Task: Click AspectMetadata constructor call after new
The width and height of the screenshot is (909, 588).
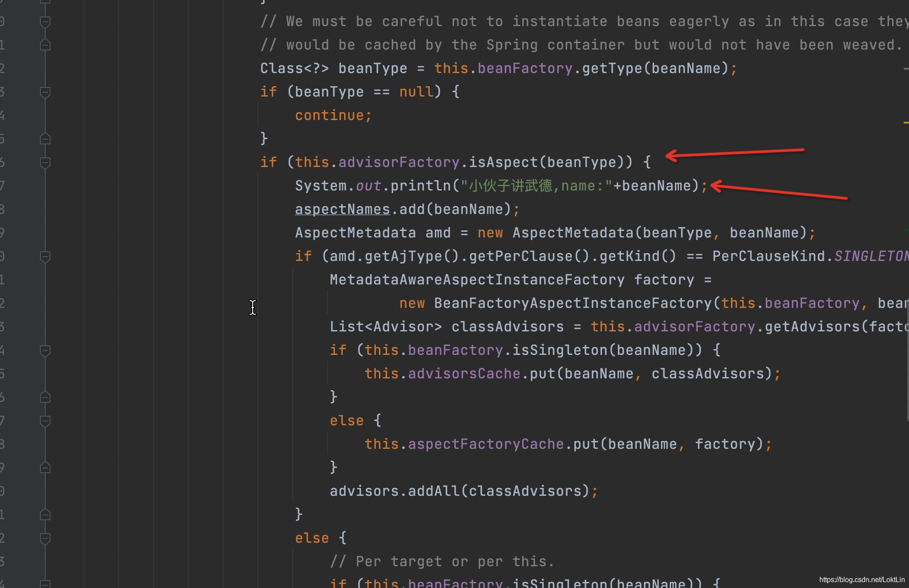Action: click(572, 233)
